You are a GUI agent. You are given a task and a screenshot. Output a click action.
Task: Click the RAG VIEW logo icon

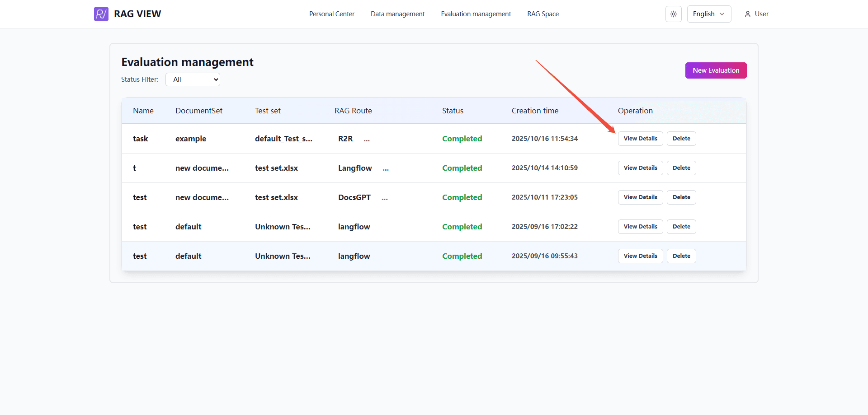(x=101, y=14)
